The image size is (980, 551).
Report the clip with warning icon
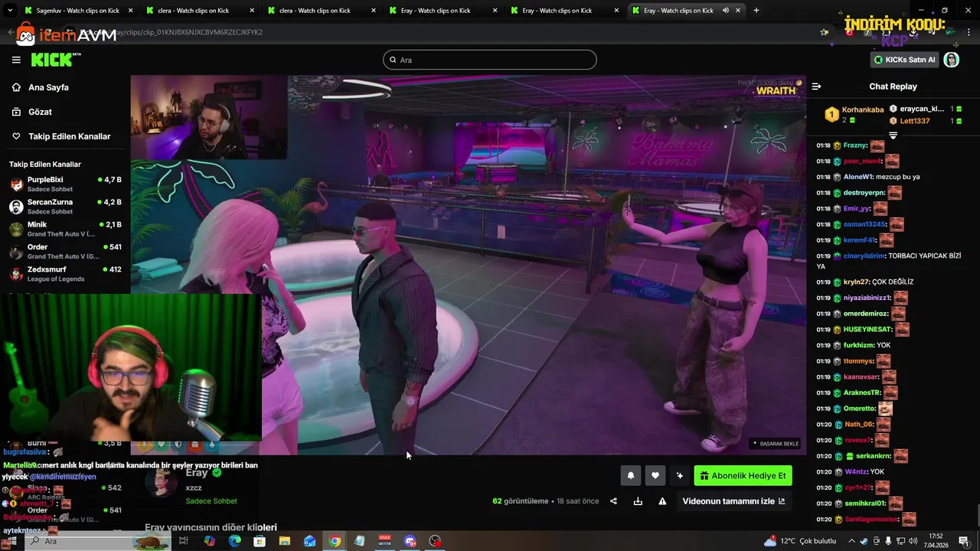click(x=662, y=501)
